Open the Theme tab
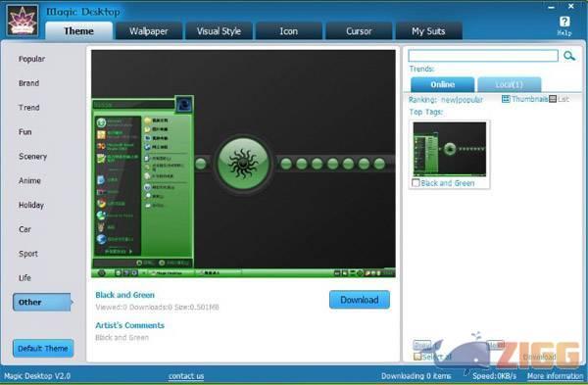The height and width of the screenshot is (385, 588). (x=78, y=30)
